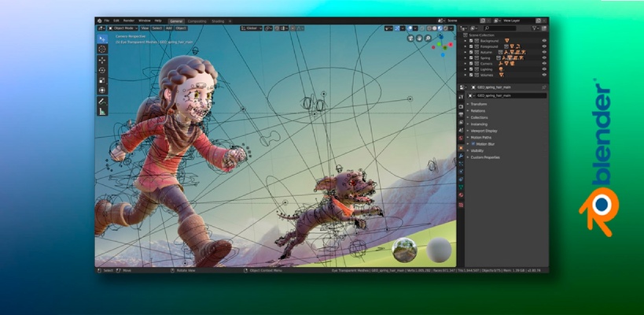644x315 pixels.
Task: Open the Global orientation dropdown
Action: pyautogui.click(x=252, y=28)
